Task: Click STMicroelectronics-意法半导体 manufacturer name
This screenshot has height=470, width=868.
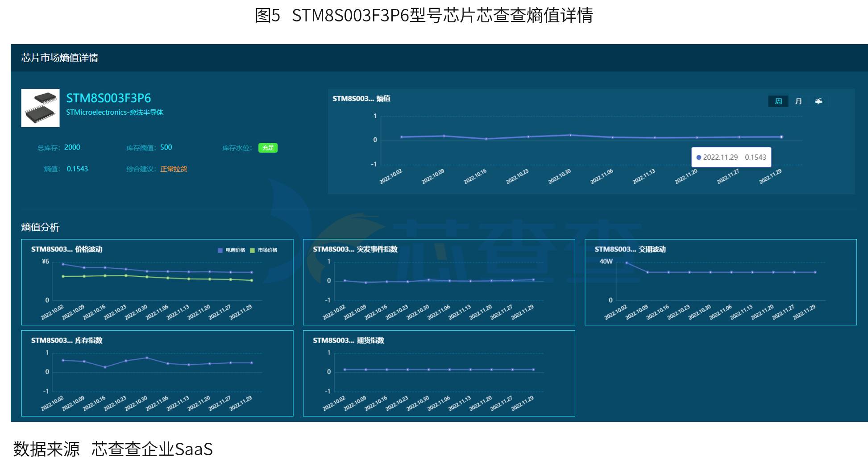Action: (115, 112)
